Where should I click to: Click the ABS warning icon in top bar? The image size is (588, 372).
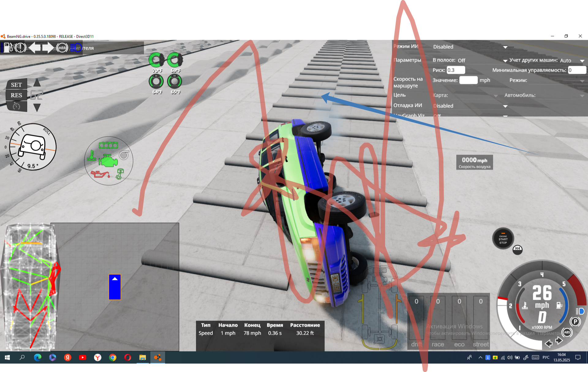click(x=62, y=48)
